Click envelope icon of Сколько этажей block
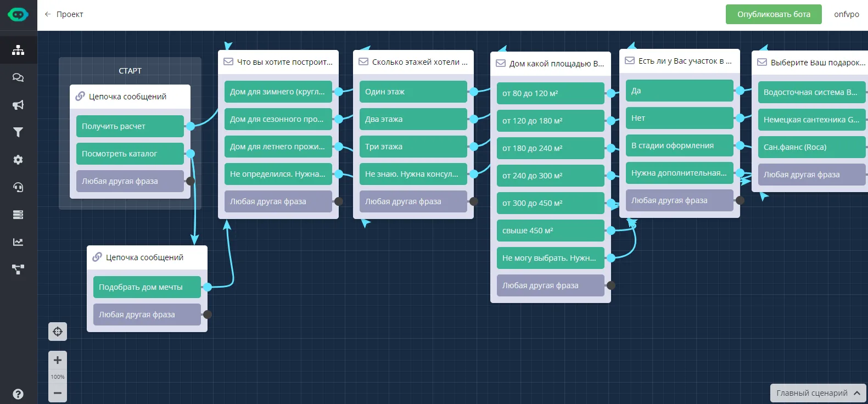Screen dimensions: 868x404 click(363, 62)
